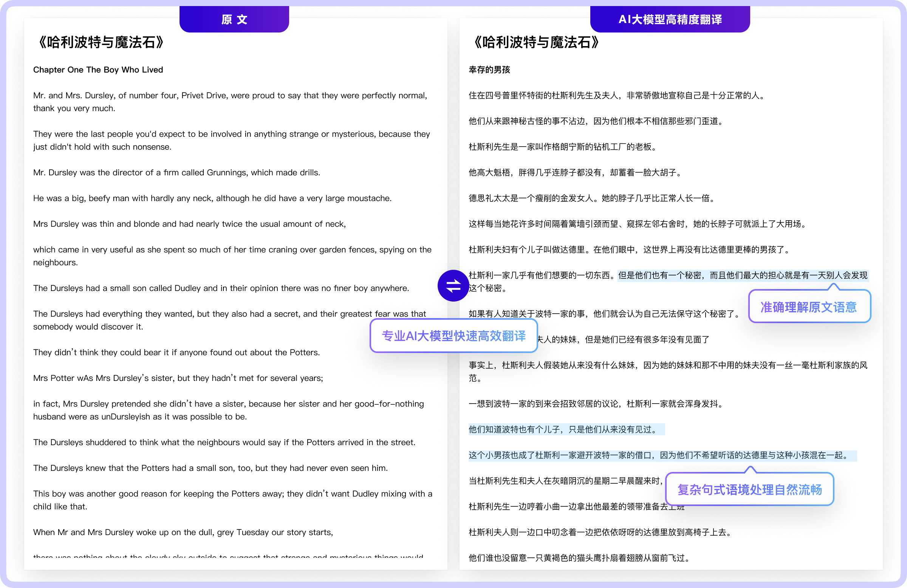
Task: Select the 原文 tab header
Action: pos(234,19)
